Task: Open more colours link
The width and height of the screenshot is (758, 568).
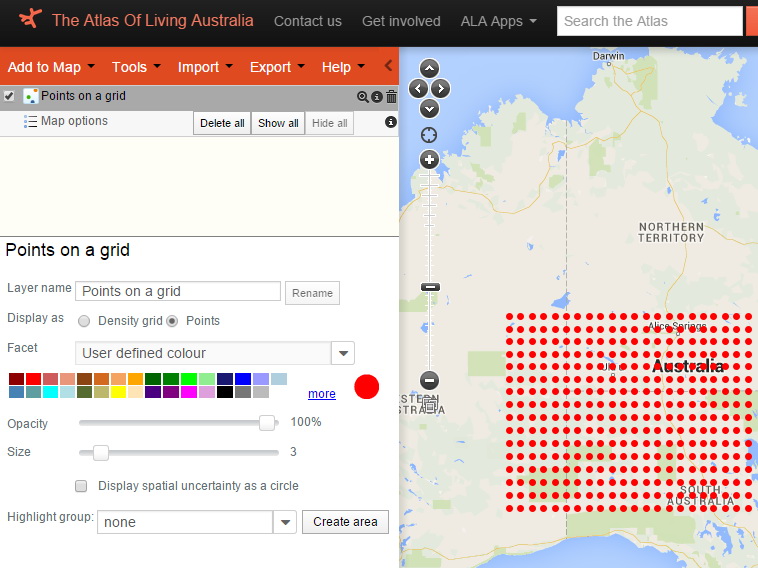Action: coord(322,394)
